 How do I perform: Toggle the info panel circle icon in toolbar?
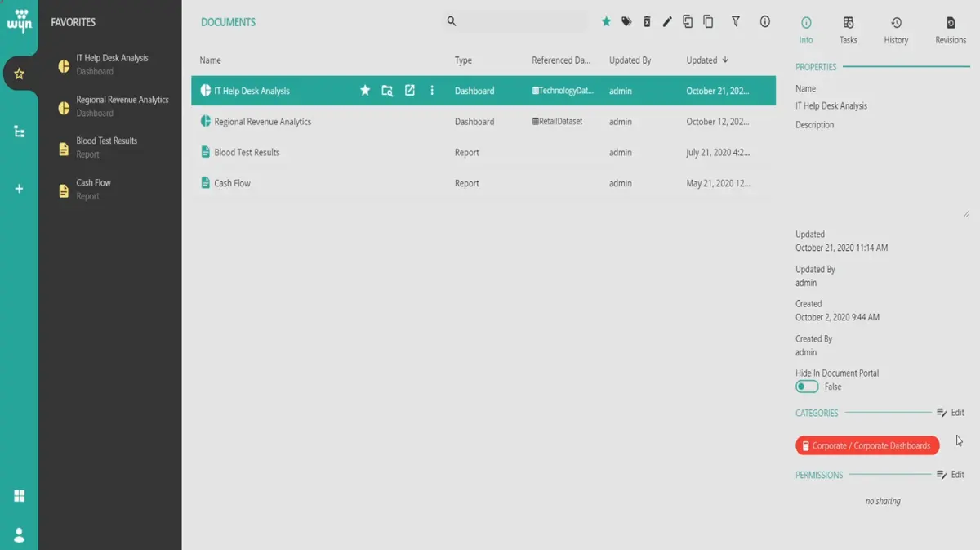coord(765,22)
